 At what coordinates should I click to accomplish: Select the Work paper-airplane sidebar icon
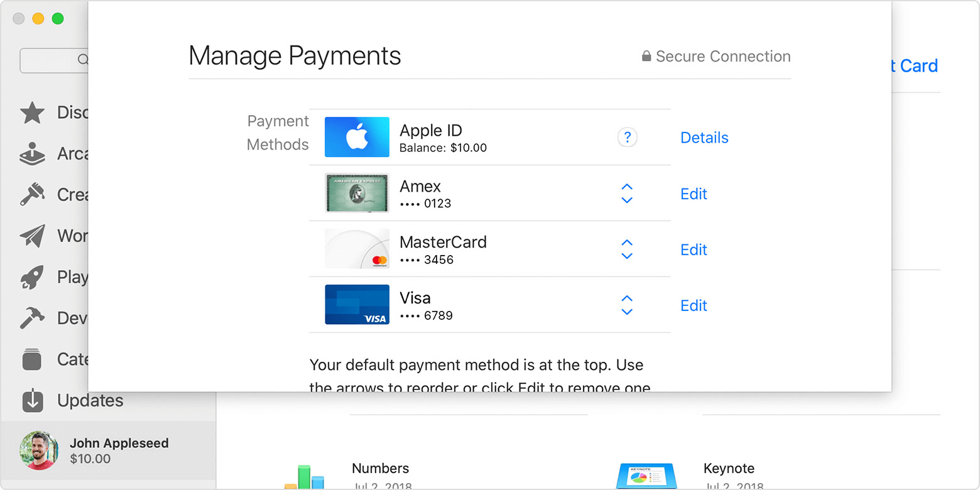pos(31,236)
